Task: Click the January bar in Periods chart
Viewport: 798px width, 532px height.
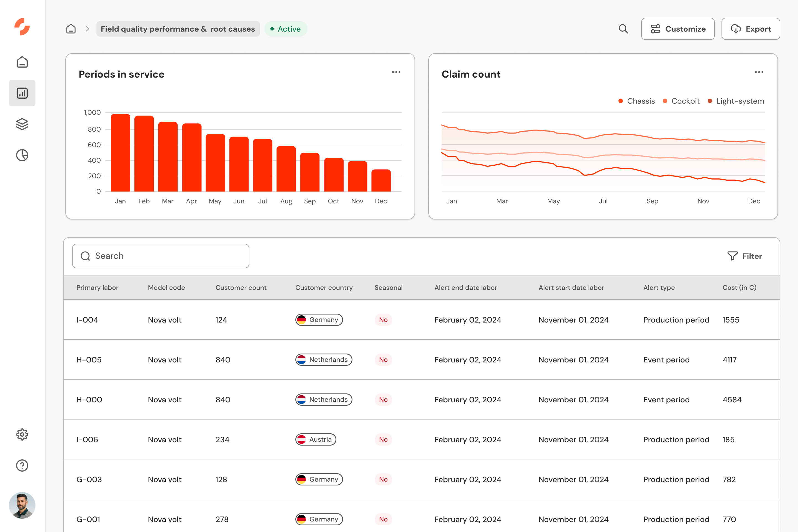Action: coord(121,153)
